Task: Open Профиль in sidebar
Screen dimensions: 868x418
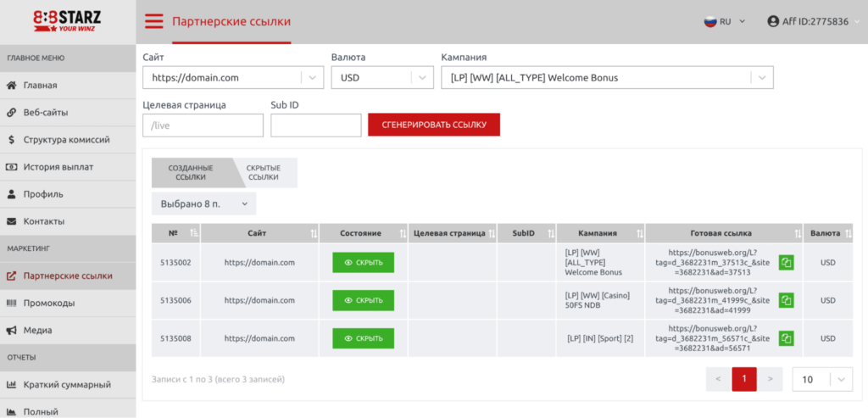Action: [68, 194]
